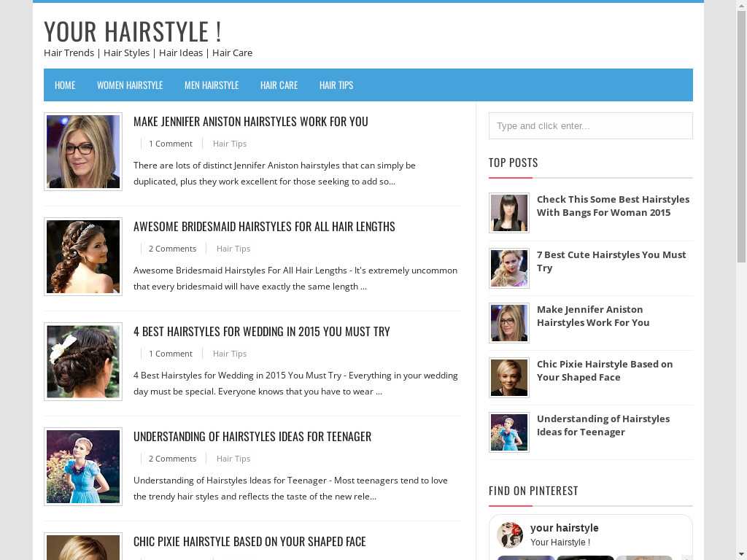This screenshot has height=560, width=747.
Task: Click the search input field
Action: (x=590, y=126)
